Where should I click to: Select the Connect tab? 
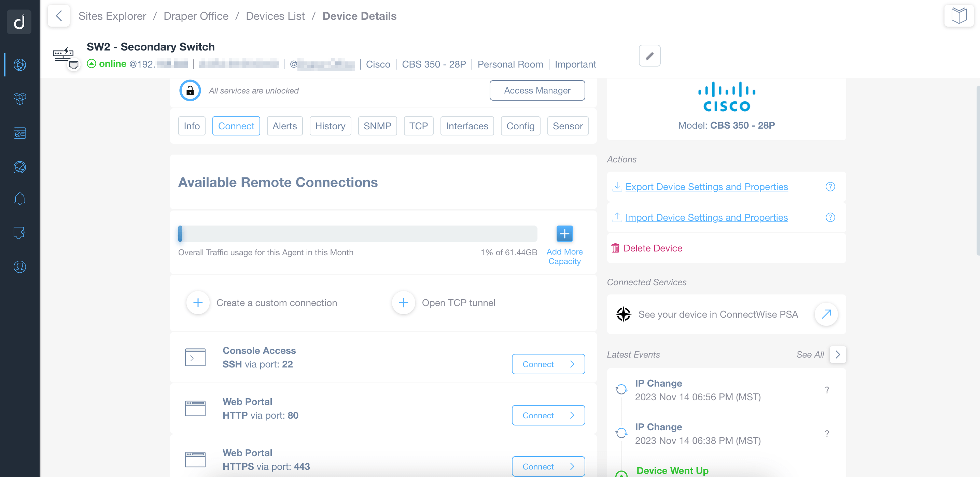236,126
